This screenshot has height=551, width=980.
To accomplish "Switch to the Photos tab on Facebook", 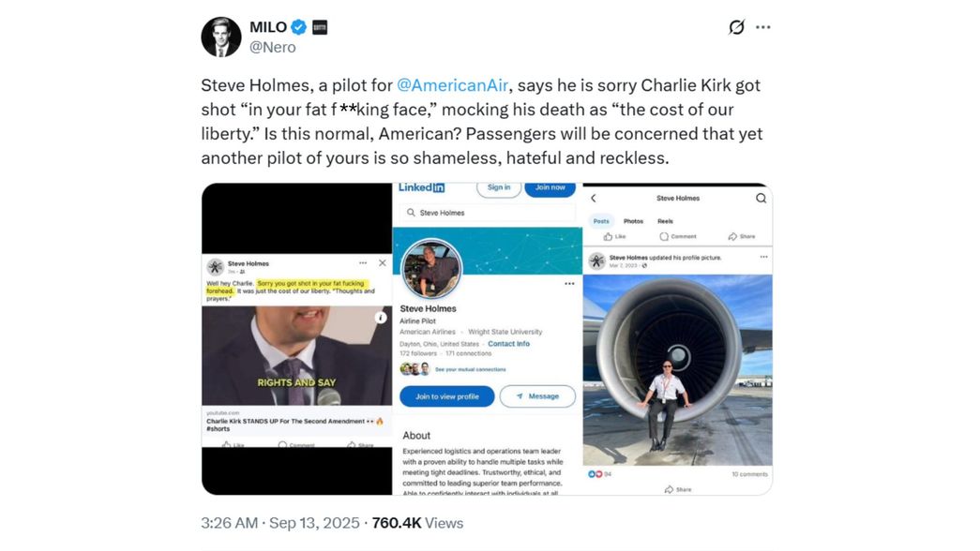I will point(633,222).
